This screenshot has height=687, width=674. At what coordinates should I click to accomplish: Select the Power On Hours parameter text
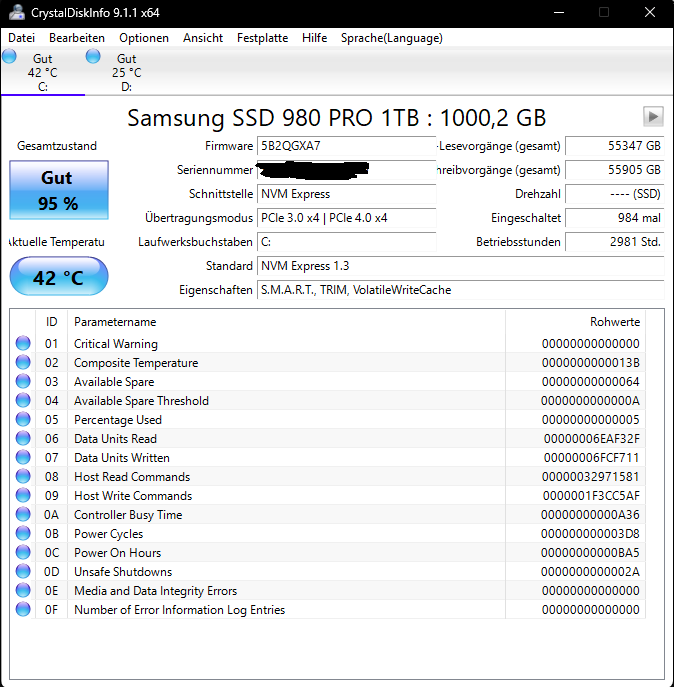[117, 553]
